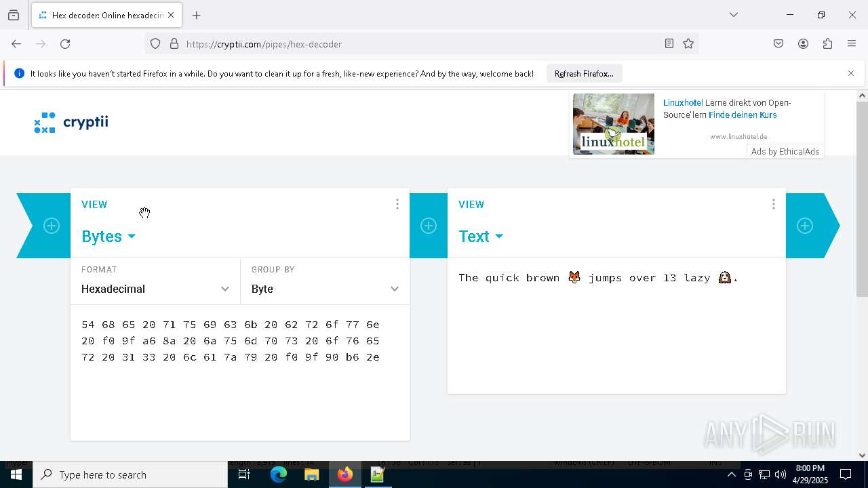Image resolution: width=868 pixels, height=488 pixels.
Task: Click the taskbar search box
Action: click(x=130, y=474)
